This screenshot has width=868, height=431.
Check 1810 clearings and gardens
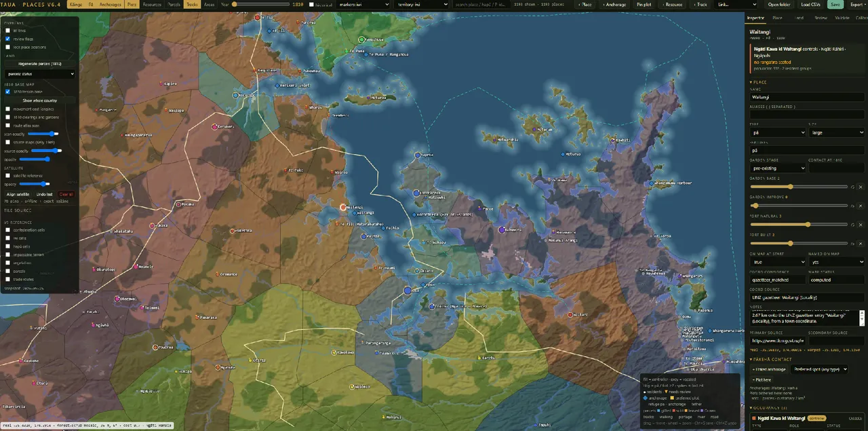[x=7, y=117]
